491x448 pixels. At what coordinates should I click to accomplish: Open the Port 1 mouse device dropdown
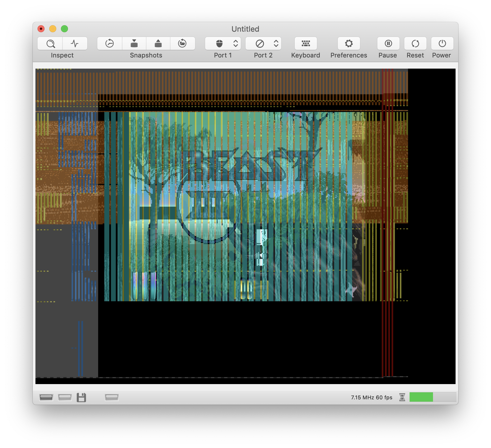[x=223, y=44]
